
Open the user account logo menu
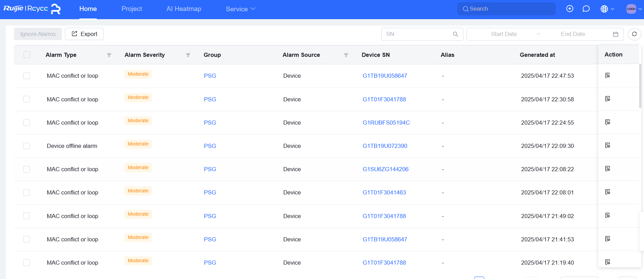pyautogui.click(x=634, y=9)
